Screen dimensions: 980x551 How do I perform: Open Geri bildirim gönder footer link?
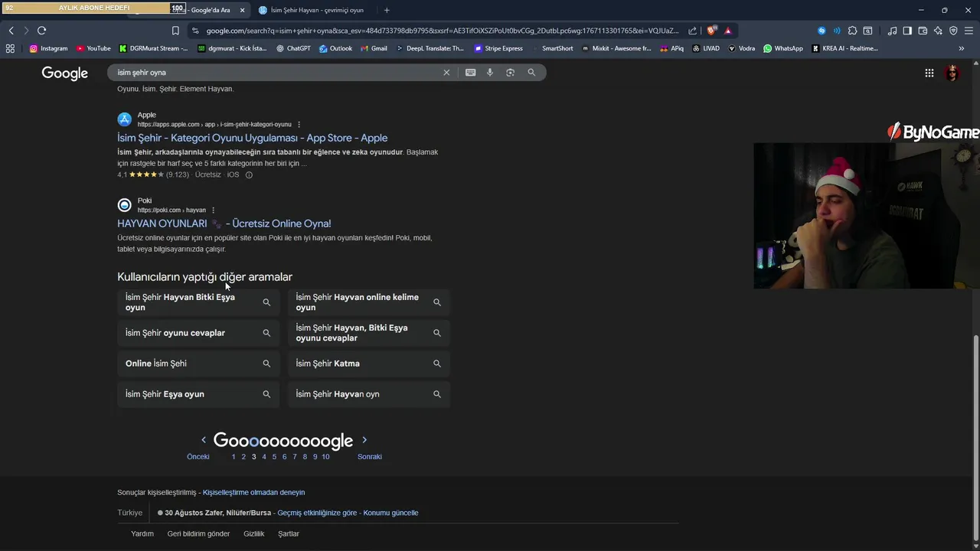[x=198, y=534]
